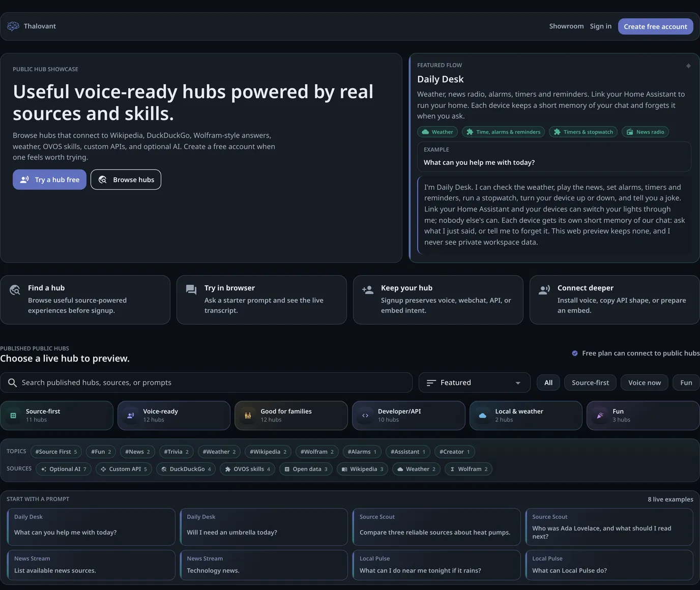Click the sort icon beside Featured
The image size is (700, 590).
(x=431, y=382)
